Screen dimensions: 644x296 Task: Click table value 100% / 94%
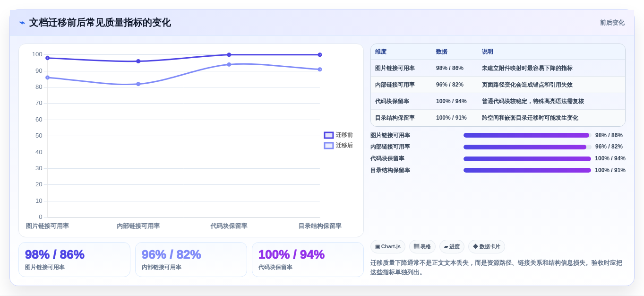pos(451,102)
